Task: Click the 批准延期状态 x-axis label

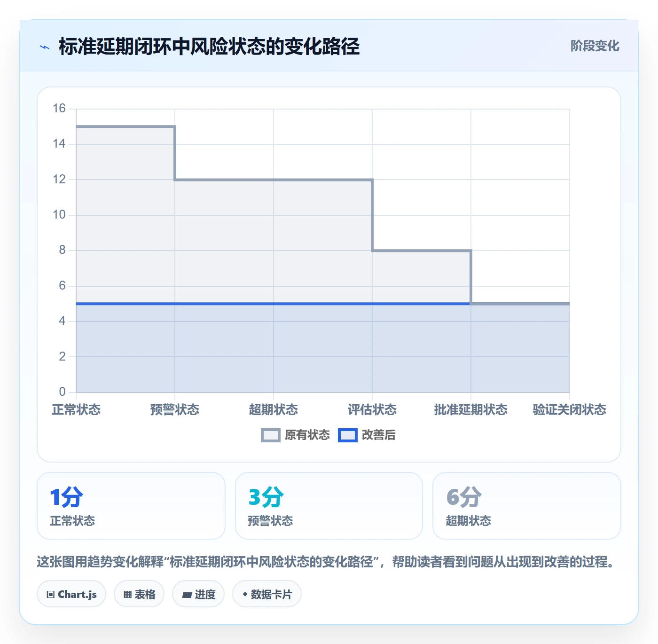Action: tap(471, 409)
